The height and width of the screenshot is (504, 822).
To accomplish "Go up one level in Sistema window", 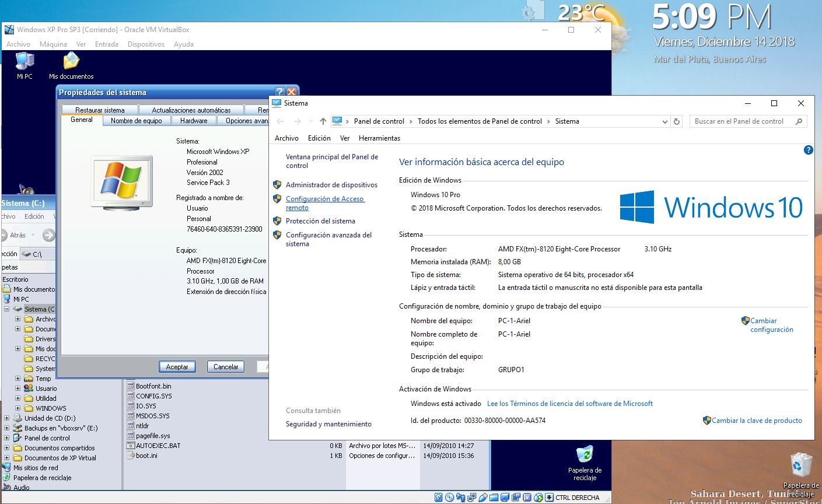I will point(323,121).
